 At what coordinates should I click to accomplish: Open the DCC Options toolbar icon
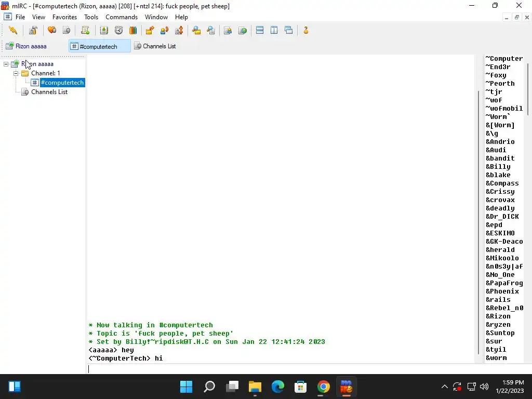(x=179, y=30)
